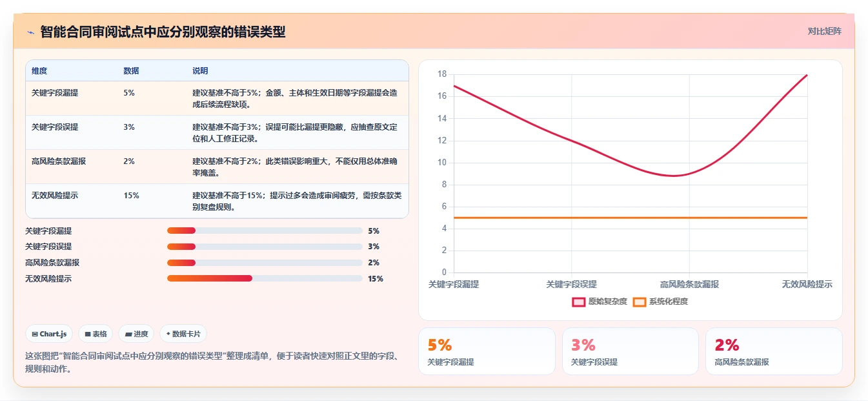Click the 无效风险提示 progress bar
This screenshot has width=868, height=401.
(x=265, y=279)
